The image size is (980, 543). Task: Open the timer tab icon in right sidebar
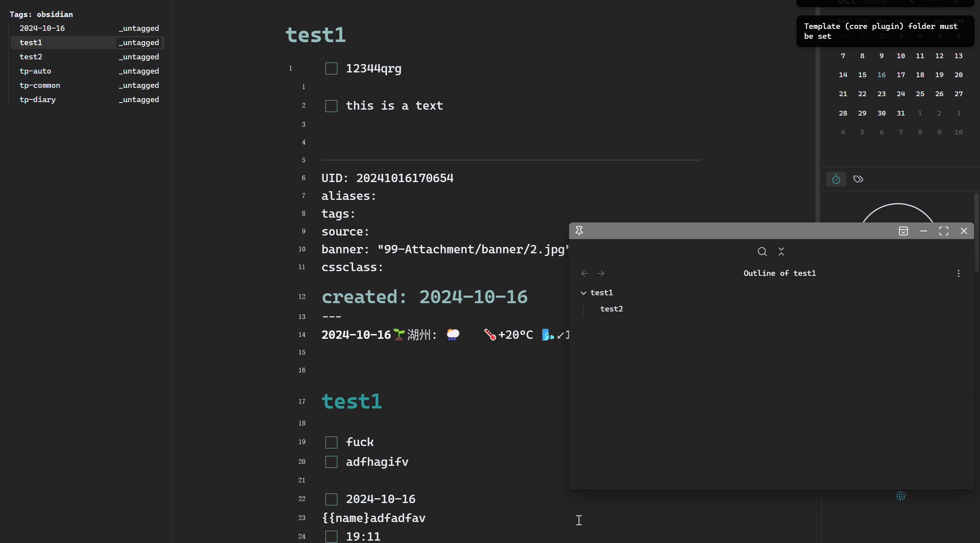pyautogui.click(x=836, y=179)
